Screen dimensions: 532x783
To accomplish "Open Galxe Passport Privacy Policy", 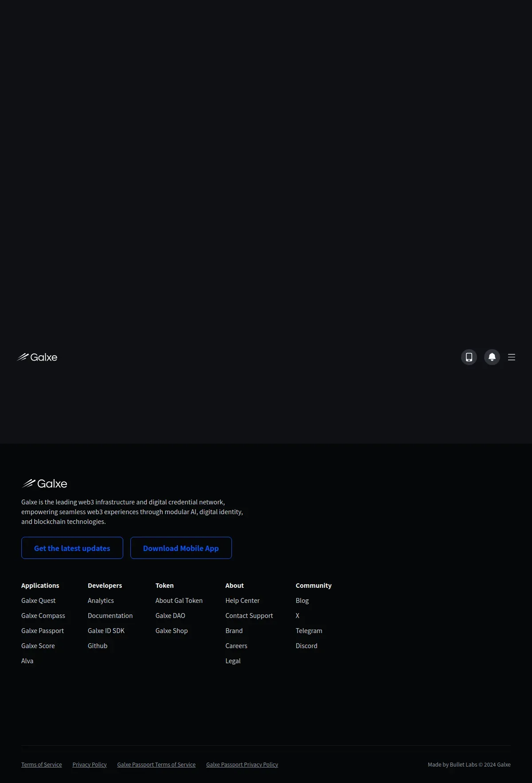I will (x=242, y=765).
